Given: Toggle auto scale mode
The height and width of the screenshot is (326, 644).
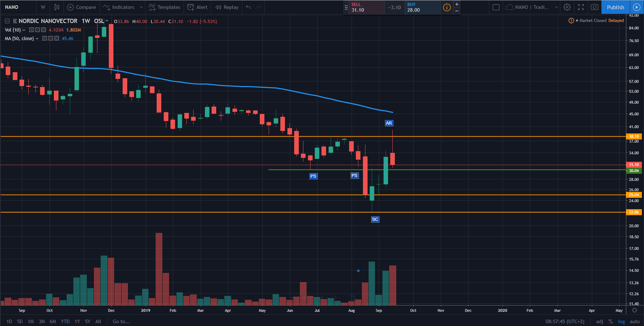Looking at the screenshot, I should [634, 321].
